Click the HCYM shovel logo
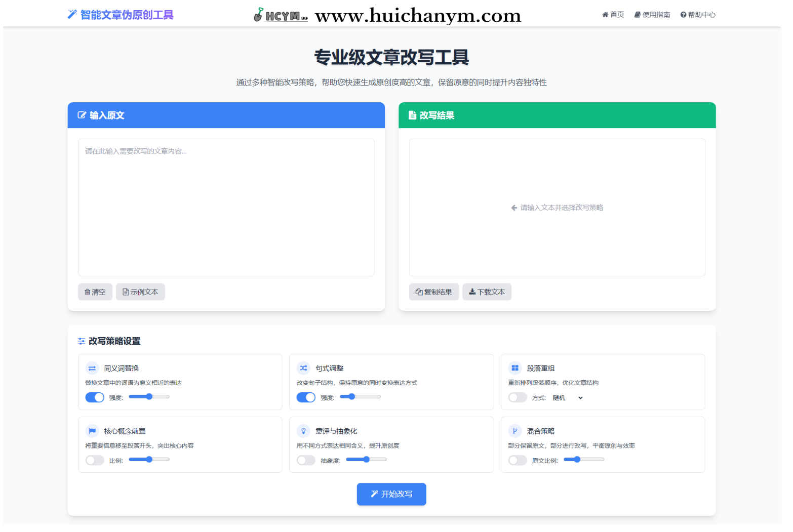The width and height of the screenshot is (793, 532). [280, 15]
